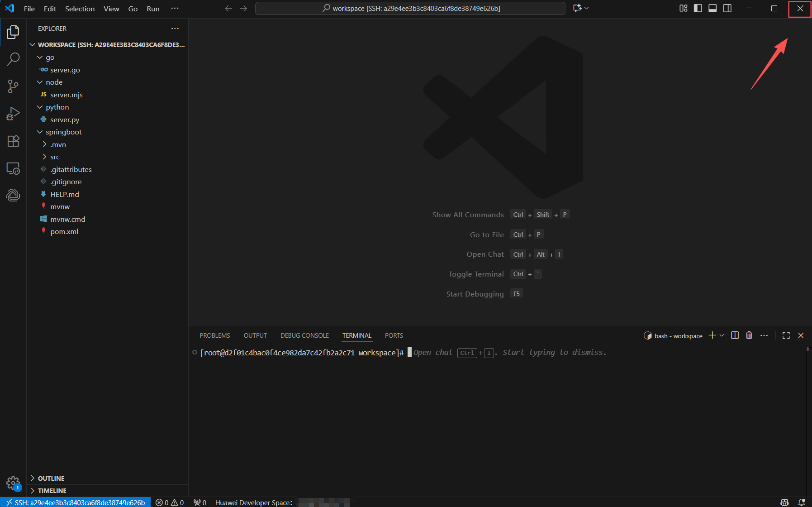Collapse the python folder
This screenshot has height=507, width=812.
108,107
